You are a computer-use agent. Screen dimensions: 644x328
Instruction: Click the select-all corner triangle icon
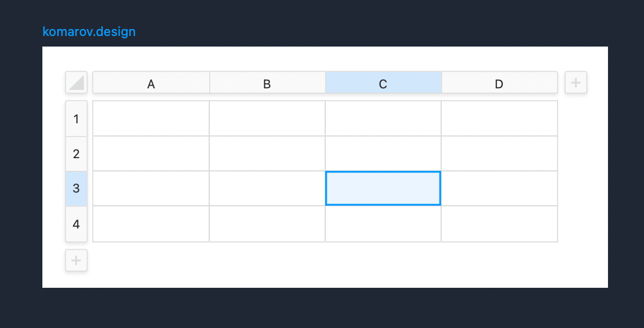pos(76,83)
